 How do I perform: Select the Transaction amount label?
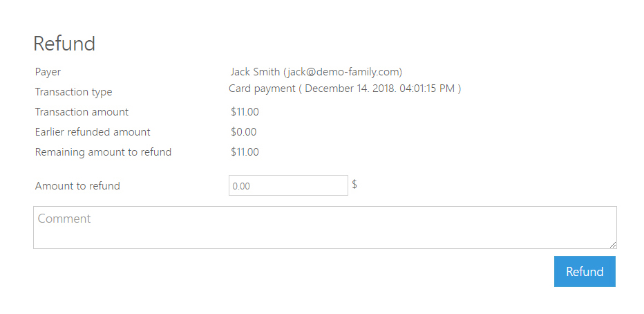click(x=82, y=112)
